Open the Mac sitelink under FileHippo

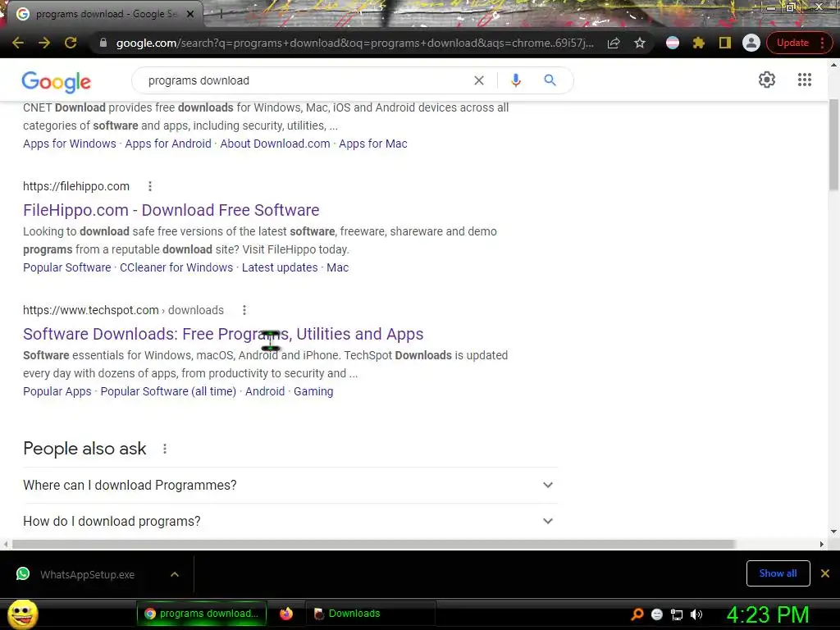(337, 267)
